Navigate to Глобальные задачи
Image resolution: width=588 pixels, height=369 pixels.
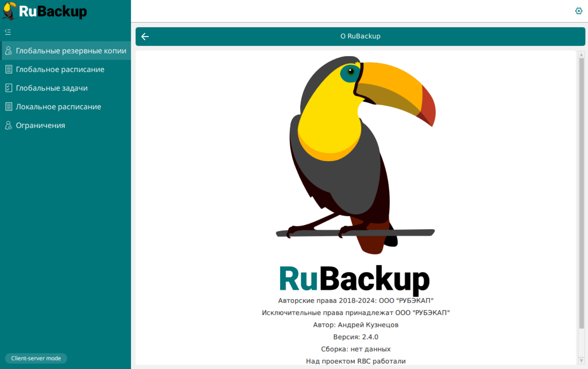[52, 88]
